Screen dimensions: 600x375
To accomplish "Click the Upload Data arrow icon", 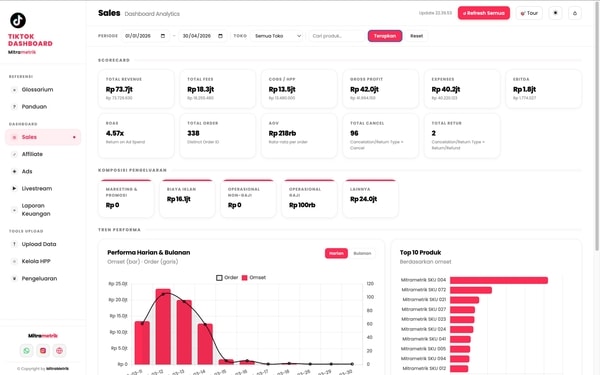I will pos(14,244).
